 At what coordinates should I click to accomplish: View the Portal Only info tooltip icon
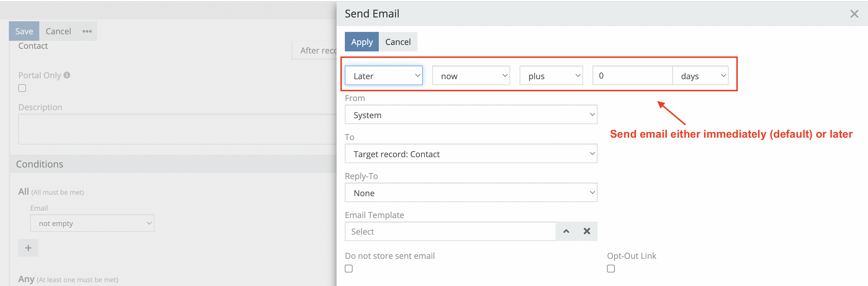tap(67, 75)
